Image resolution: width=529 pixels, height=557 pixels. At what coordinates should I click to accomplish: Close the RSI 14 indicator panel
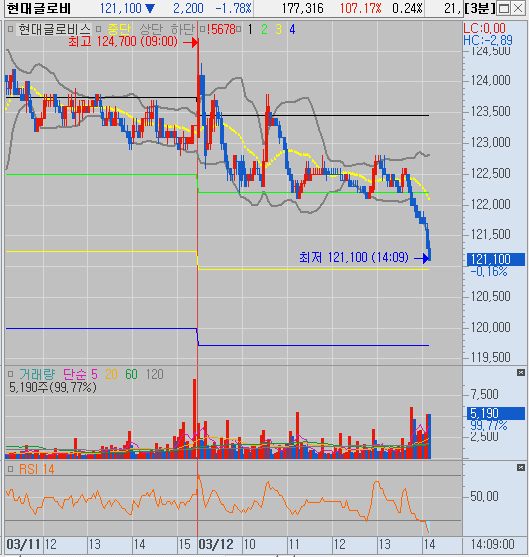[521, 467]
